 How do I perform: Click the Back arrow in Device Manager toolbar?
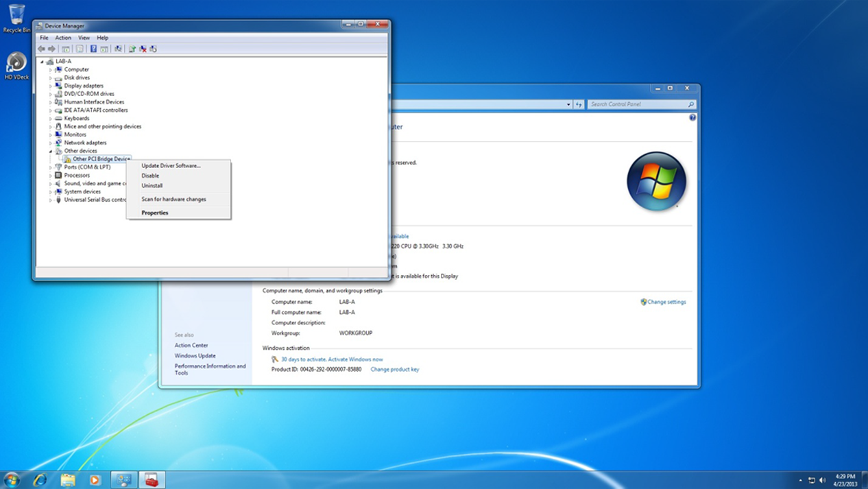(x=41, y=49)
